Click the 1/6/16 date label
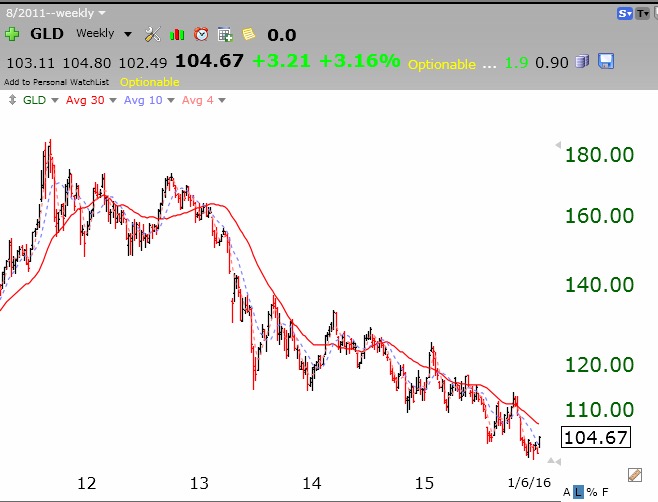Screen dimensions: 658x502 pyautogui.click(x=529, y=483)
